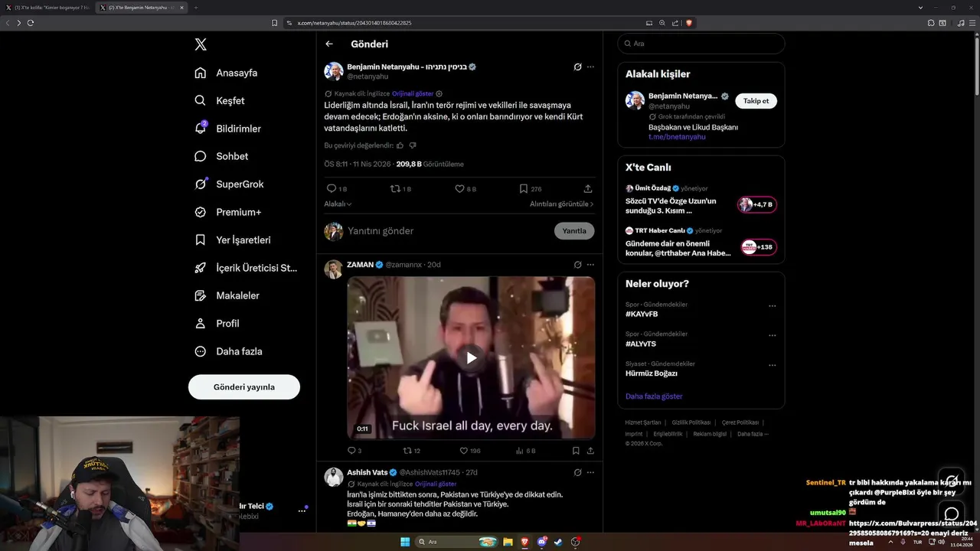Click the Brave Shields icon
The height and width of the screenshot is (551, 980).
(x=689, y=23)
